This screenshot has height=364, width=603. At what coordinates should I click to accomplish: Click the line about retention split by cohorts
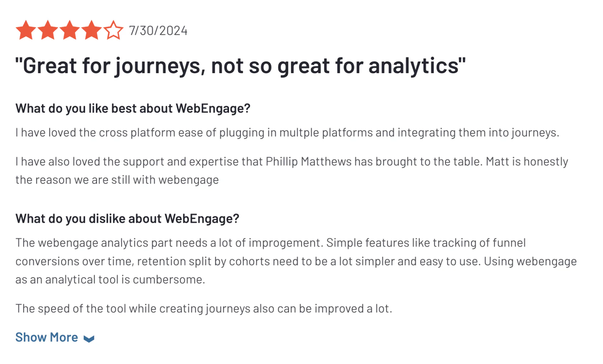[x=296, y=261]
